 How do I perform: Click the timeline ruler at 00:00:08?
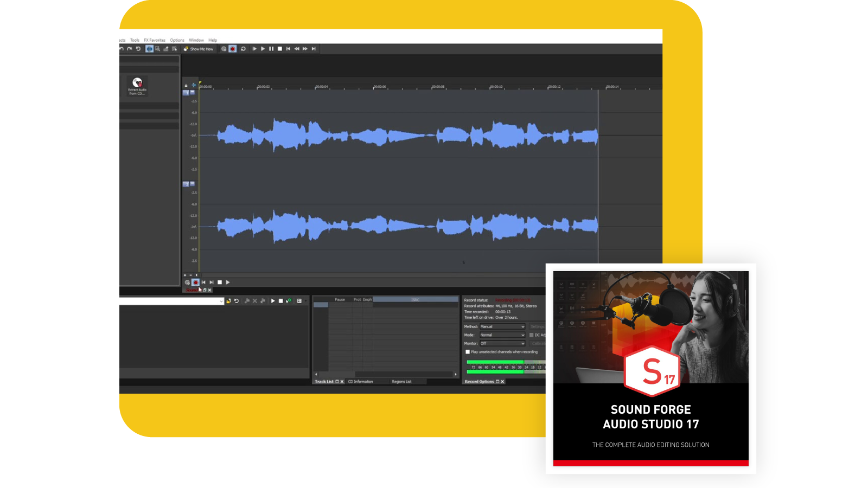[x=438, y=87]
